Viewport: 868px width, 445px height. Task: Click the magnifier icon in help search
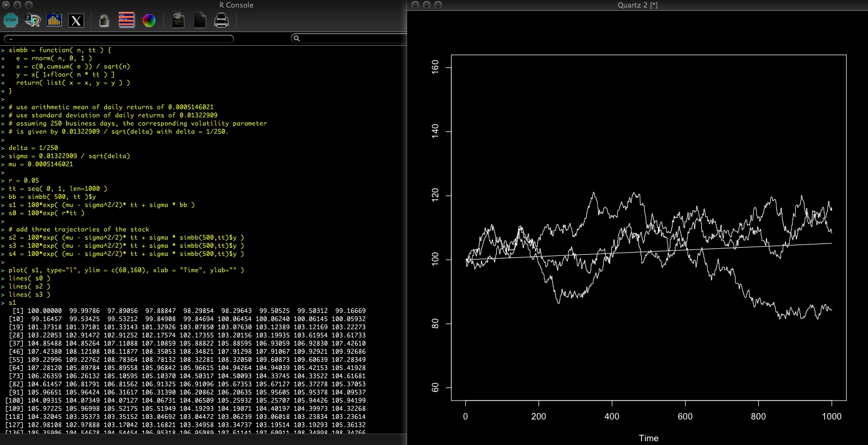[x=296, y=38]
